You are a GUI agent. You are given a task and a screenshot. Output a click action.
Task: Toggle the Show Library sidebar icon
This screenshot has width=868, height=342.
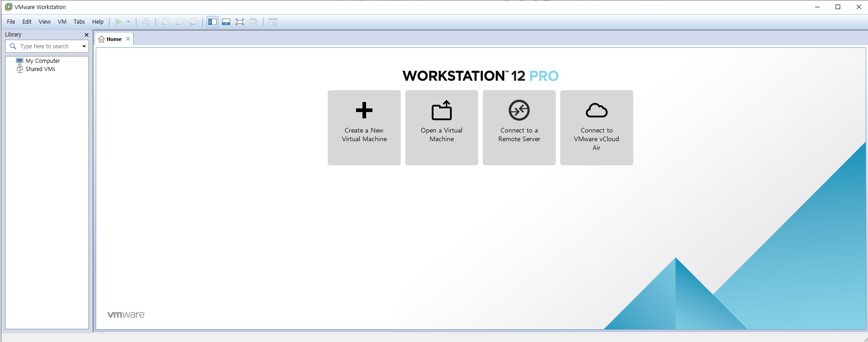[212, 22]
